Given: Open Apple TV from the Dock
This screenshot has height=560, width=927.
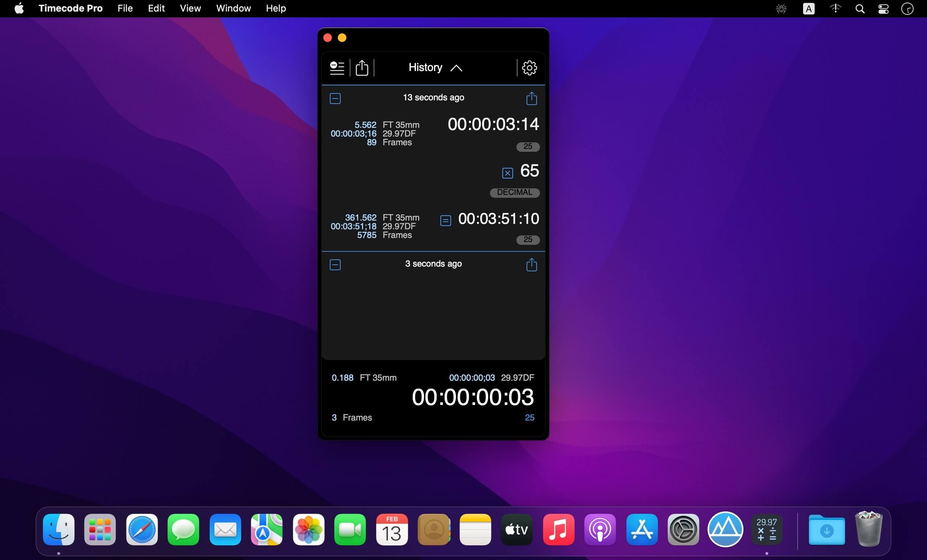Looking at the screenshot, I should click(516, 529).
